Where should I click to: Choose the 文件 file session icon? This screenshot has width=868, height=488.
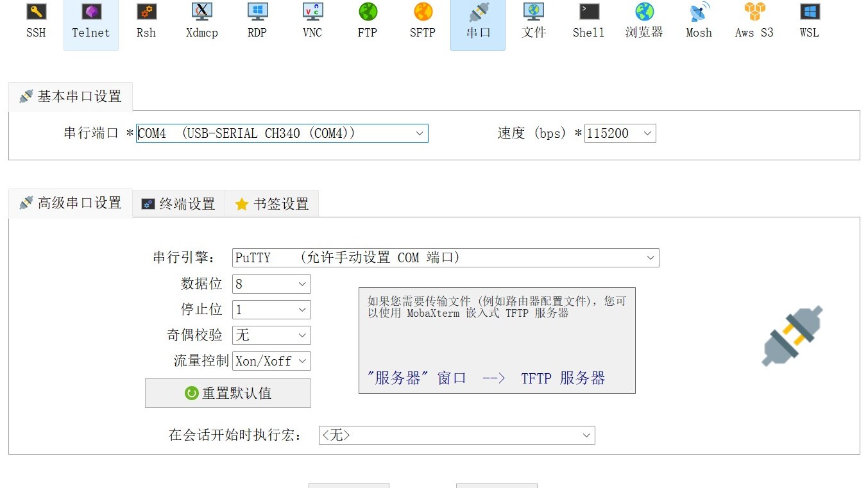pyautogui.click(x=534, y=21)
